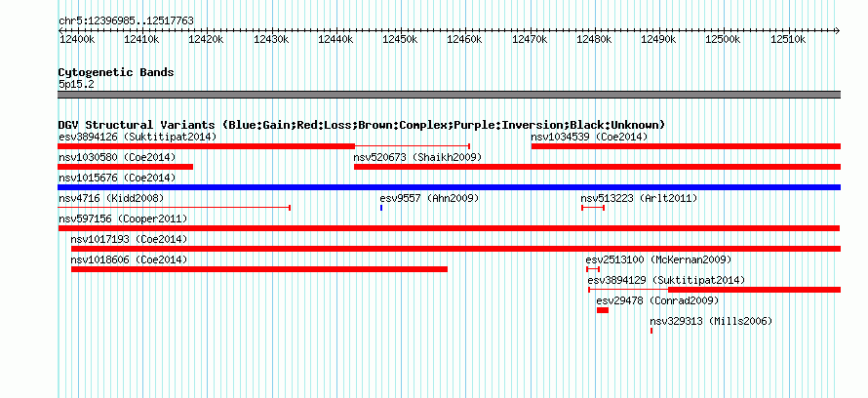Select the red esv29478 loss block

603,310
